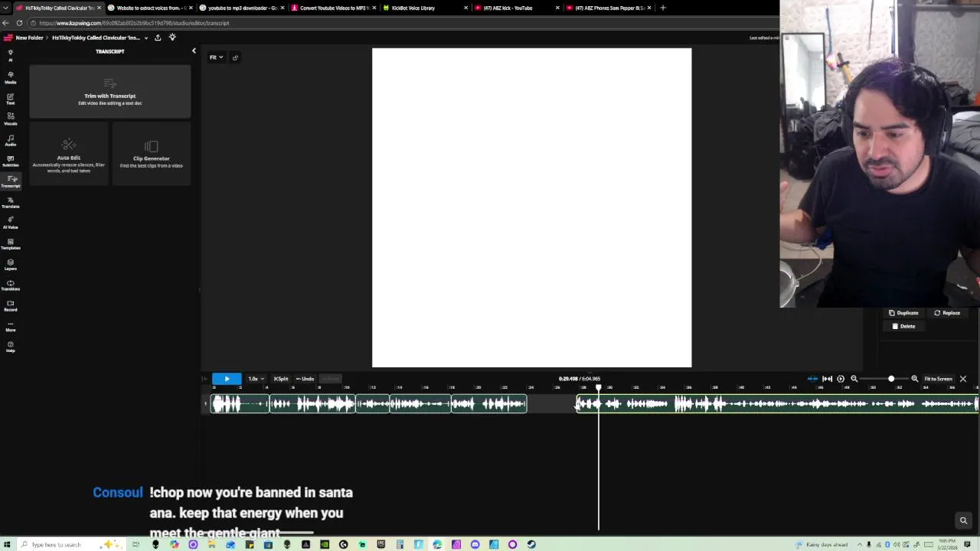This screenshot has width=980, height=551.
Task: Switch to ABZ kick - YouTube tab
Action: click(x=518, y=8)
